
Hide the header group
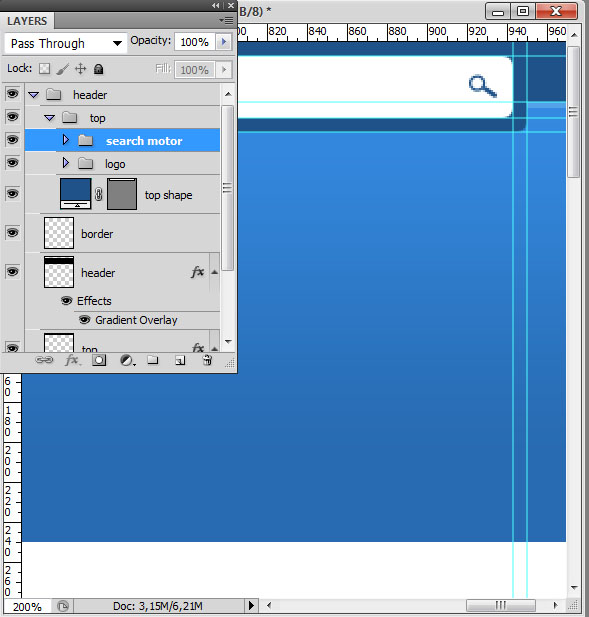pyautogui.click(x=13, y=94)
